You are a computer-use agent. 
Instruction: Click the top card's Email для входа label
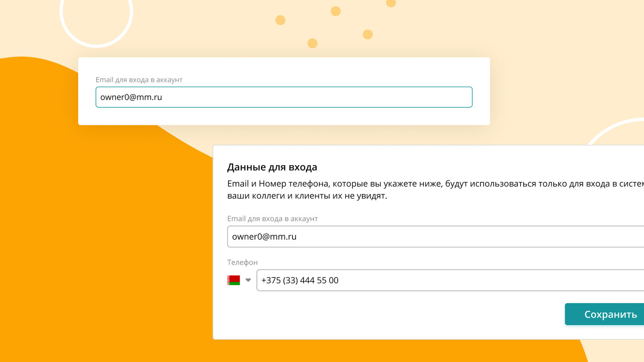(139, 80)
